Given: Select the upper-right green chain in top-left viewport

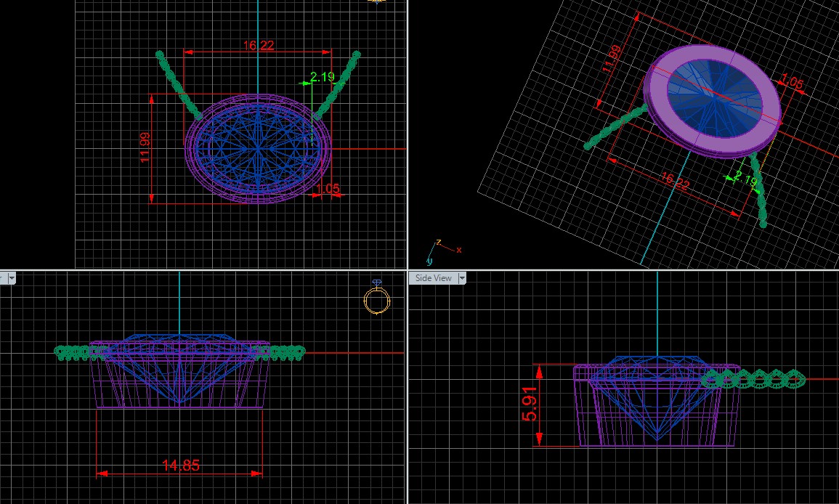Looking at the screenshot, I should (338, 82).
